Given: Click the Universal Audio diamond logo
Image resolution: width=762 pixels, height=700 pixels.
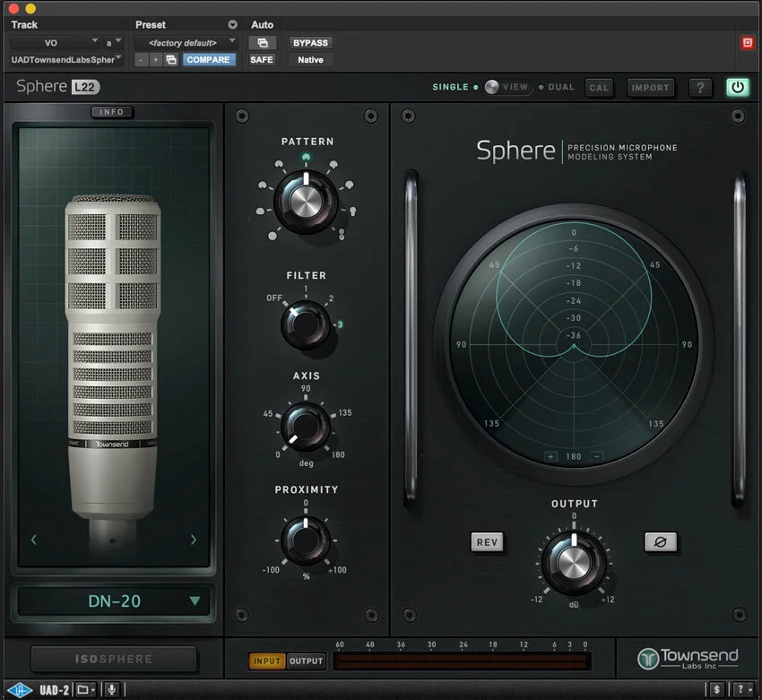Looking at the screenshot, I should click(x=20, y=690).
